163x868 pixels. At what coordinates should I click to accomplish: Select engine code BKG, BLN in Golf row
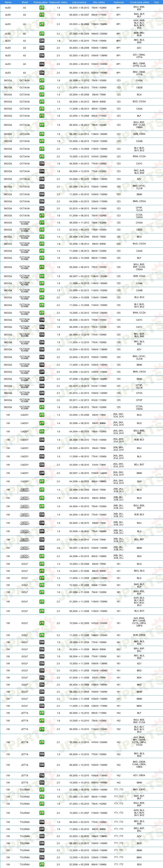click(x=139, y=571)
